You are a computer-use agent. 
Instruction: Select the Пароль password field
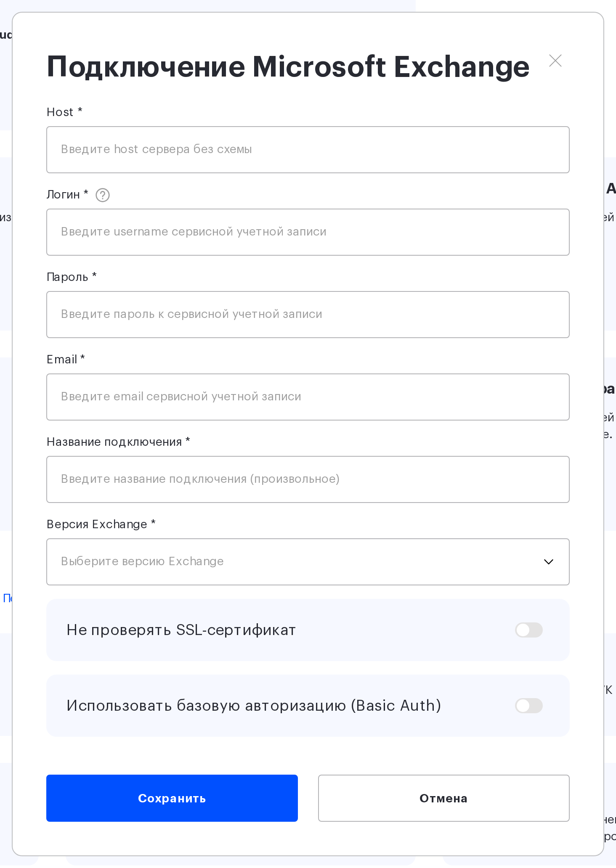308,315
